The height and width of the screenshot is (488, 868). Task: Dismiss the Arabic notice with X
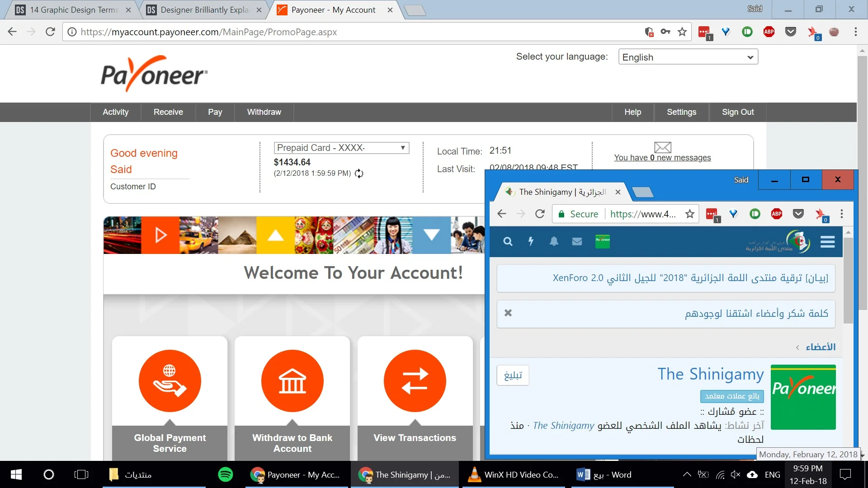[508, 313]
